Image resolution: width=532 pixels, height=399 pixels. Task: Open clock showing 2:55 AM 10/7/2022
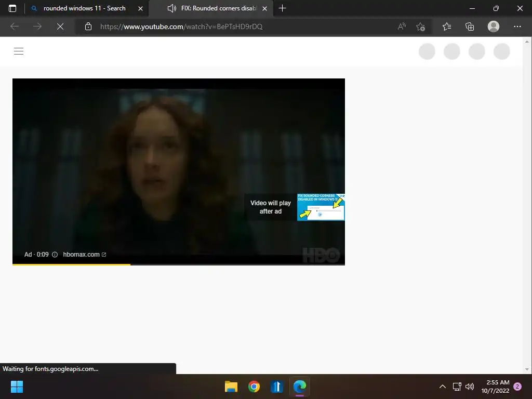[495, 387]
